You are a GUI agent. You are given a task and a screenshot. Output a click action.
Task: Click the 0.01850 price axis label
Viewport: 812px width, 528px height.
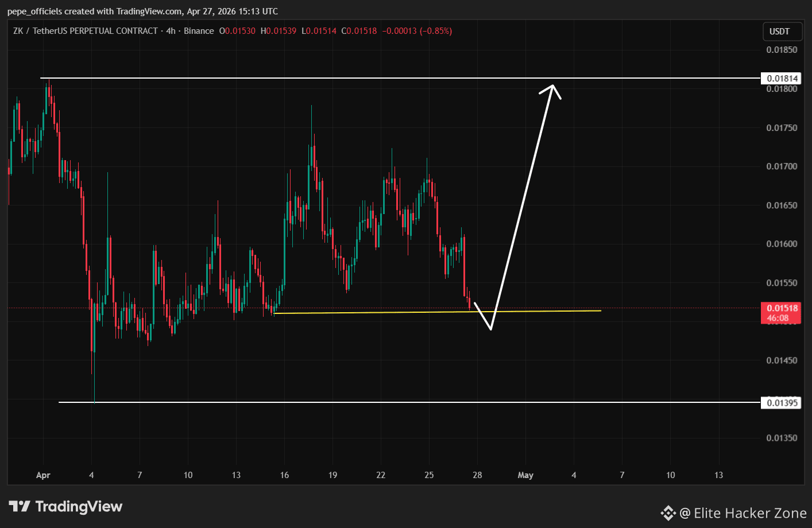[782, 50]
